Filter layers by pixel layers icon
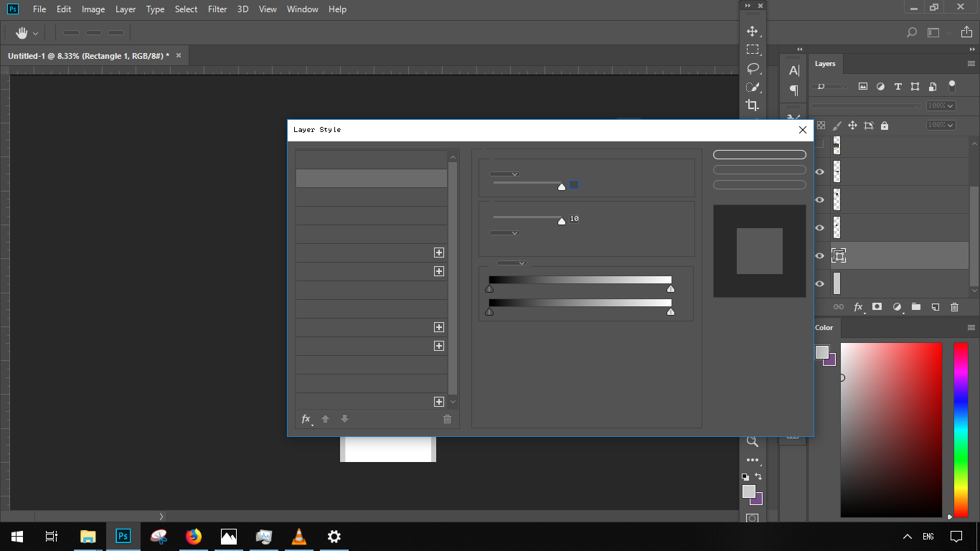The height and width of the screenshot is (551, 980). pos(863,86)
